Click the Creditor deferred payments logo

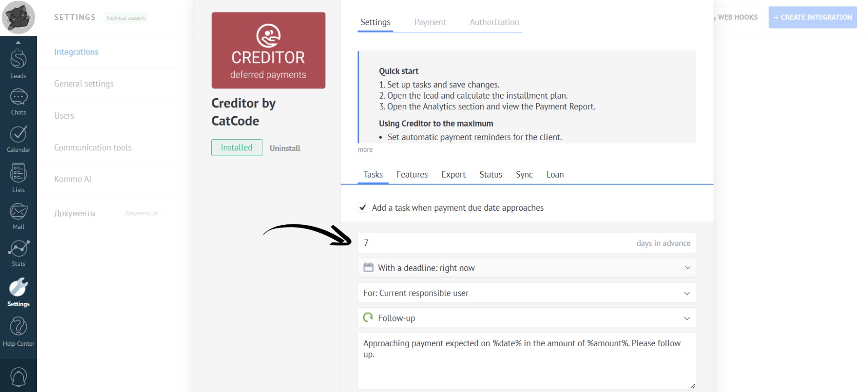pyautogui.click(x=268, y=50)
